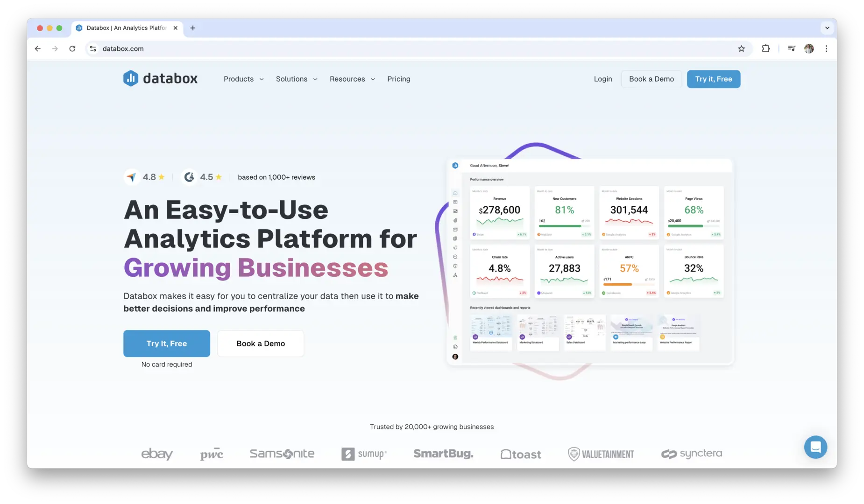Click inside the databox.com address bar
This screenshot has width=864, height=504.
click(187, 49)
